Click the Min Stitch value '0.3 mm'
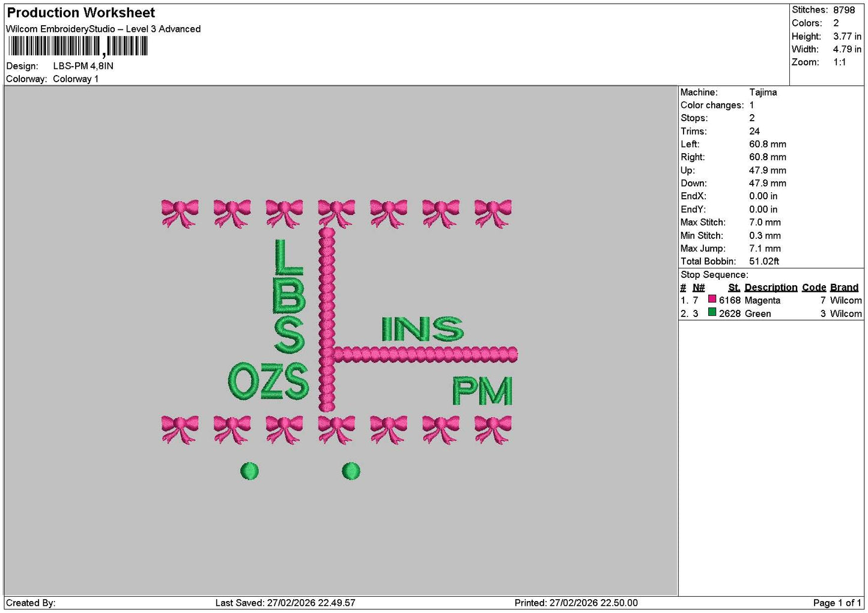This screenshot has height=613, width=868. coord(765,236)
